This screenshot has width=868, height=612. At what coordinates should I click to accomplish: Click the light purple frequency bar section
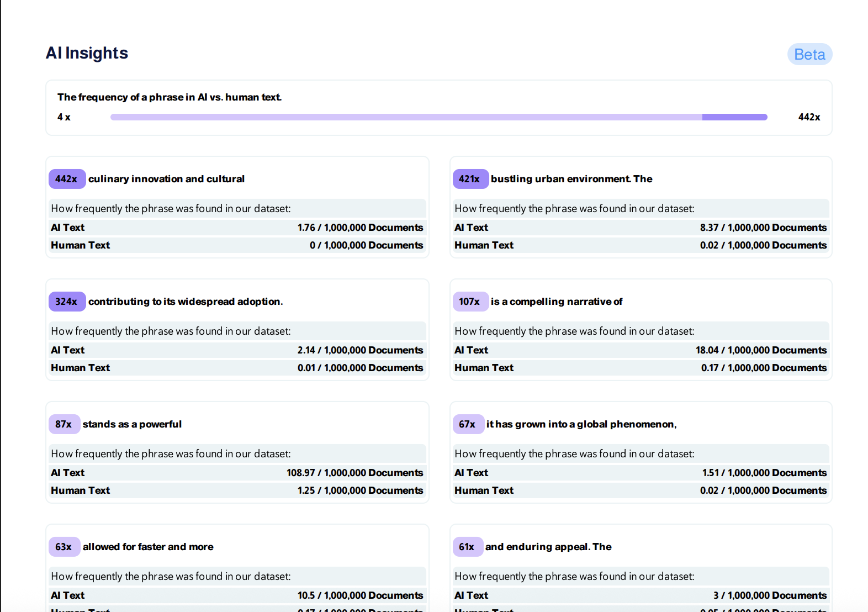point(406,117)
